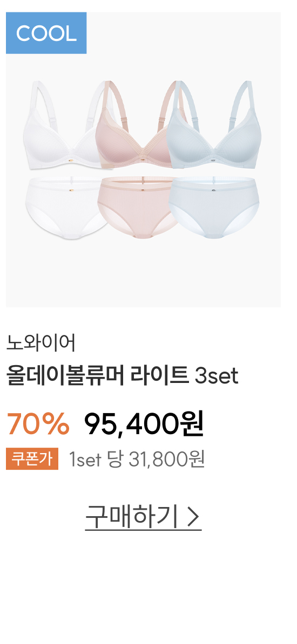Click the 70% discount rate text

38,424
